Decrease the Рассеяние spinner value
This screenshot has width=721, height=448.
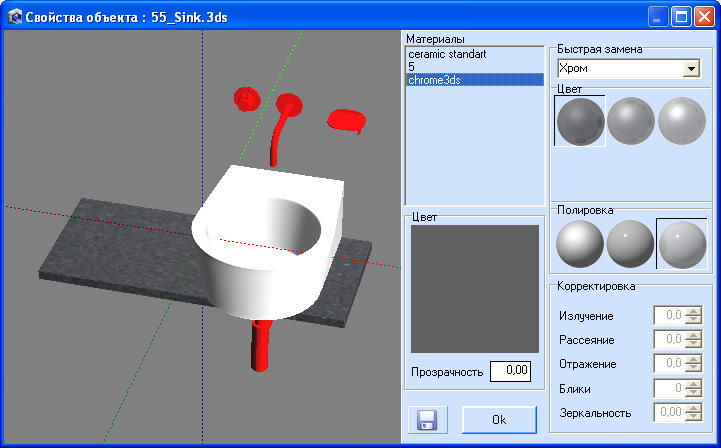point(693,345)
